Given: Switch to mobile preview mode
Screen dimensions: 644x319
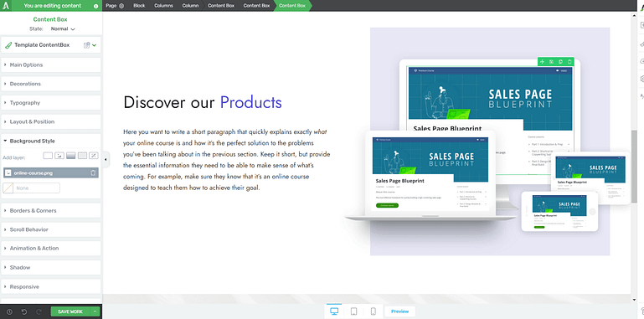Looking at the screenshot, I should coord(374,311).
